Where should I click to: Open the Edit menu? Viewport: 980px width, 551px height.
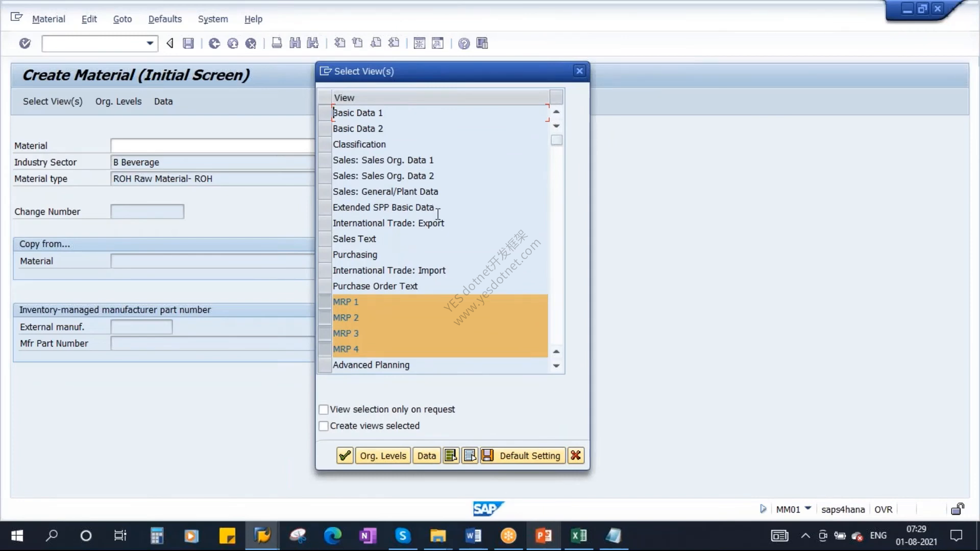click(89, 19)
